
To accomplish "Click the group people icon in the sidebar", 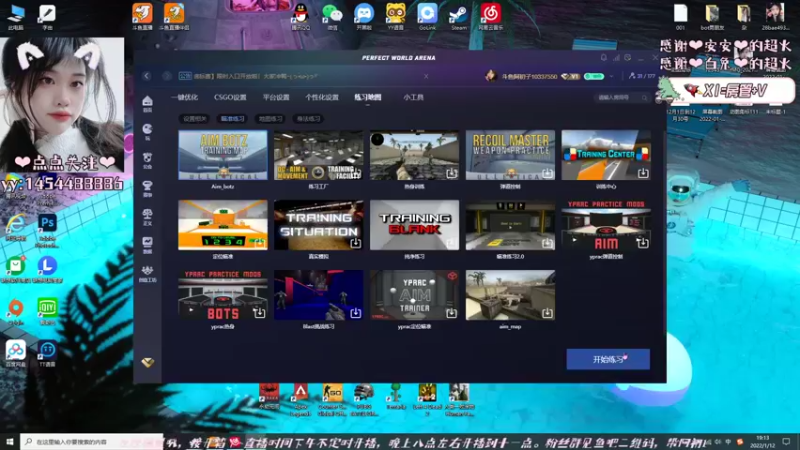I will pos(147,270).
